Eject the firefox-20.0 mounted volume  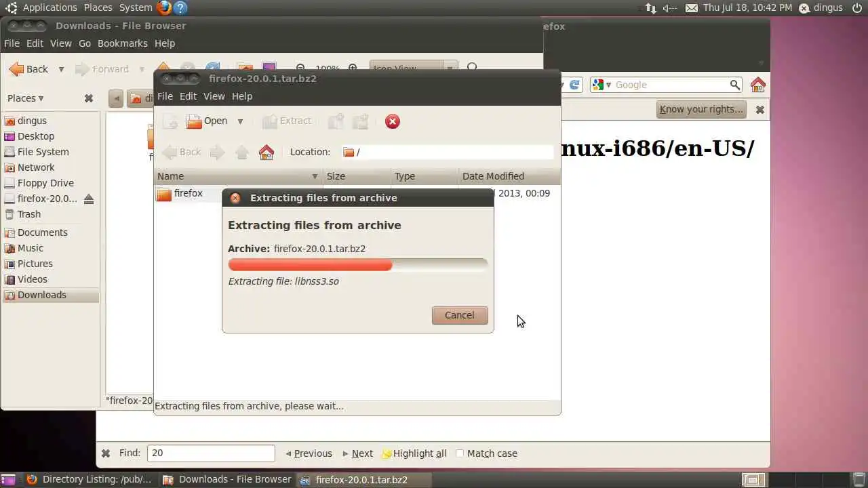[89, 199]
